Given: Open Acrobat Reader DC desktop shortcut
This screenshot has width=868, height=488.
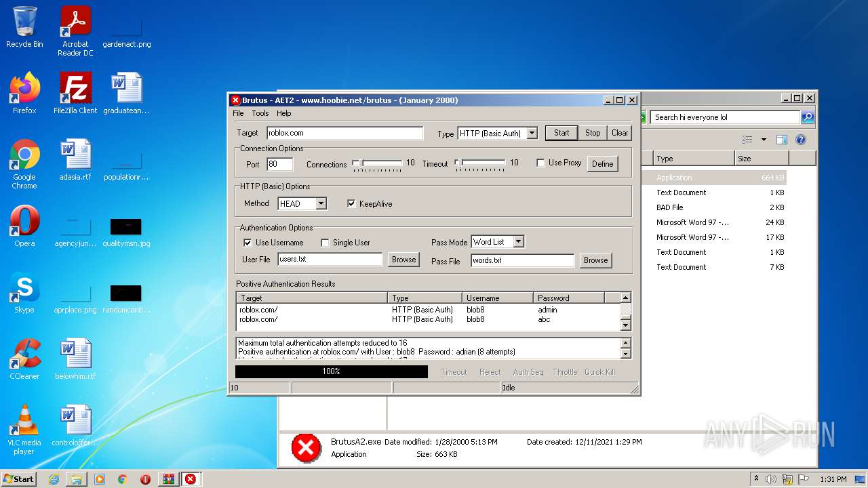Looking at the screenshot, I should [75, 31].
